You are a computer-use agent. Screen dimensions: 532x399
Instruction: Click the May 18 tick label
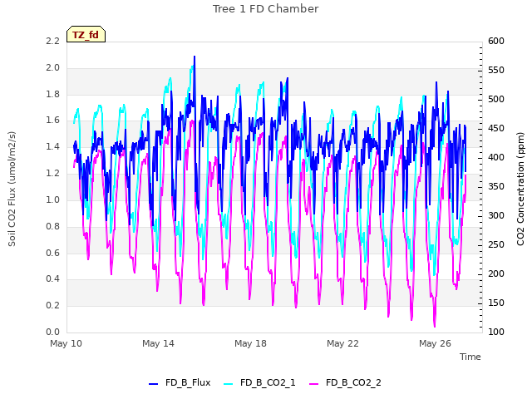[250, 343]
